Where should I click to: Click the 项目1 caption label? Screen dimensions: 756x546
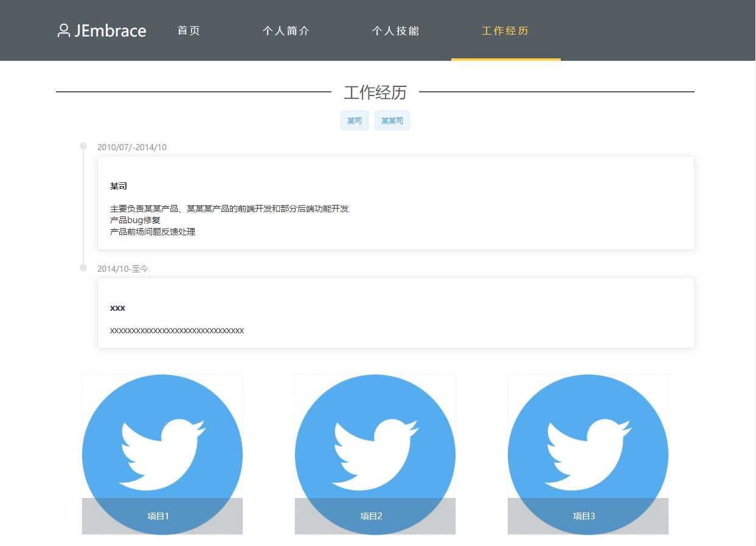click(x=158, y=516)
